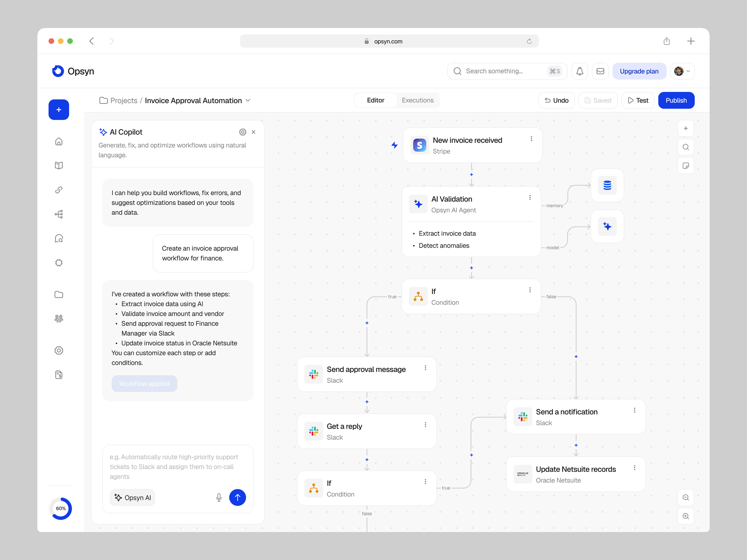This screenshot has width=747, height=560.
Task: Click the sticky note icon on the canvas toolbar
Action: (x=686, y=166)
